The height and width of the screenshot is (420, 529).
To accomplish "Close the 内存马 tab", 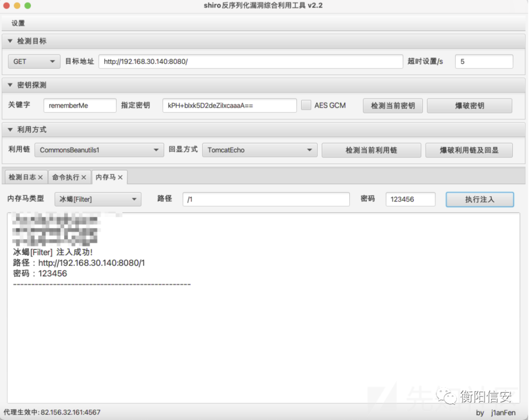I will pyautogui.click(x=120, y=177).
